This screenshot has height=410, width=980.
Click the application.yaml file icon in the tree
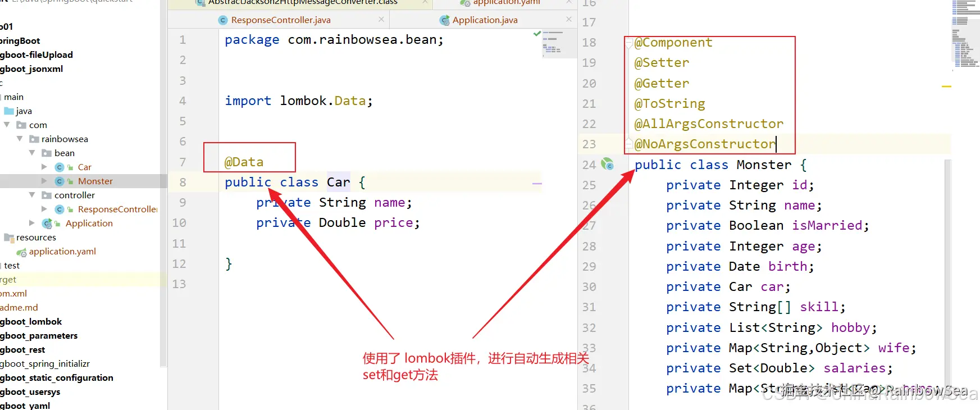(x=22, y=252)
